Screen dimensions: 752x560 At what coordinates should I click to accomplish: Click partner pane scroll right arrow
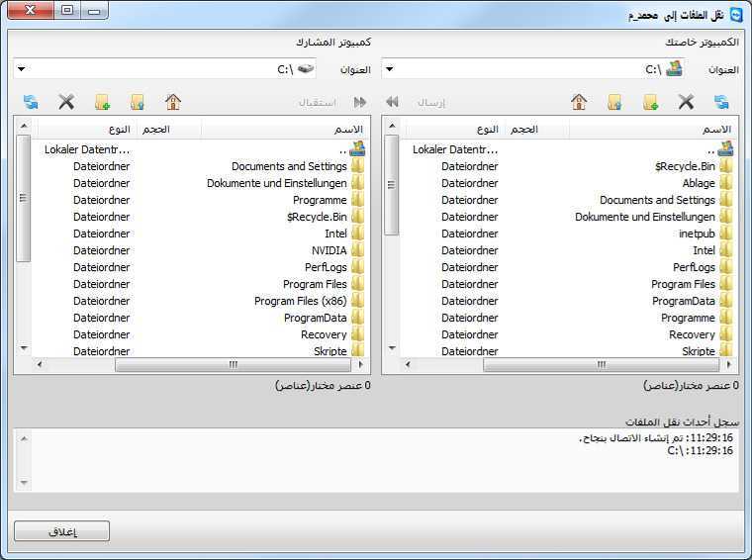[360, 364]
